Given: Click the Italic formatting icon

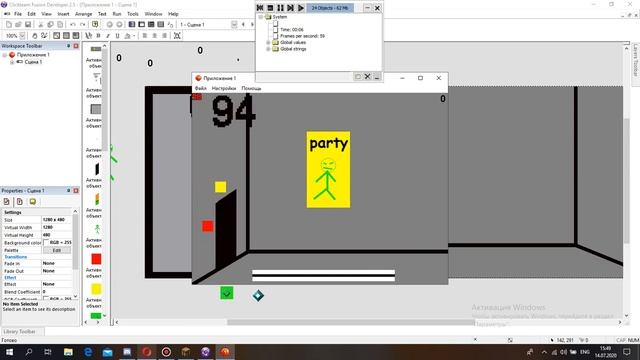Looking at the screenshot, I should [108, 36].
